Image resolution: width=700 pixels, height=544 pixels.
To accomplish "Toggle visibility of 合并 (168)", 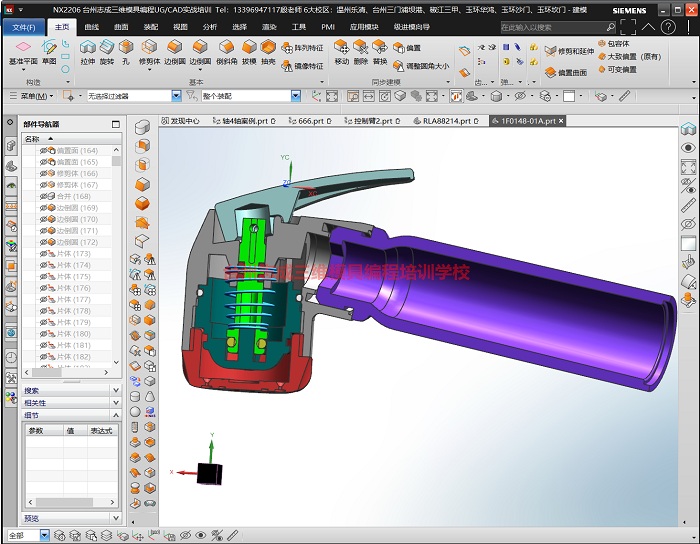I will coord(43,196).
